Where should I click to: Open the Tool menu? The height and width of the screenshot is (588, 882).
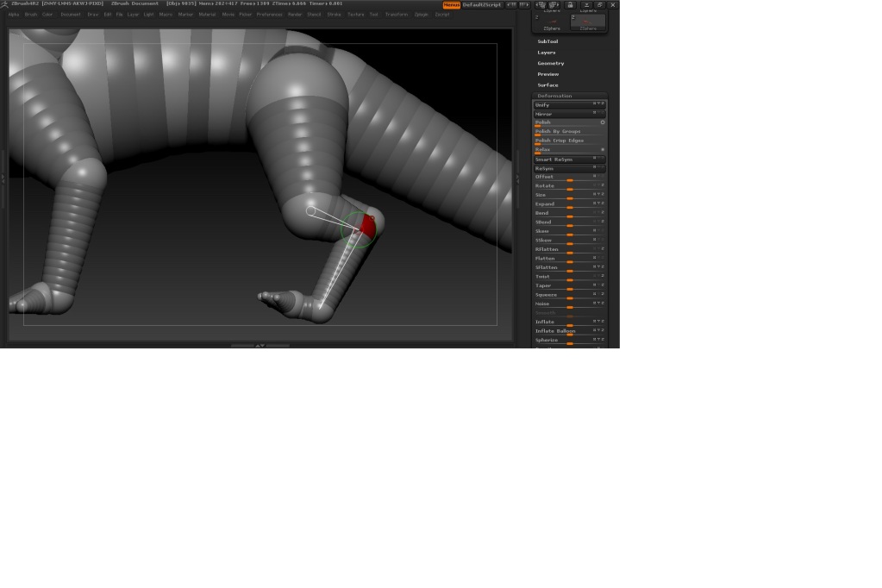[x=373, y=15]
